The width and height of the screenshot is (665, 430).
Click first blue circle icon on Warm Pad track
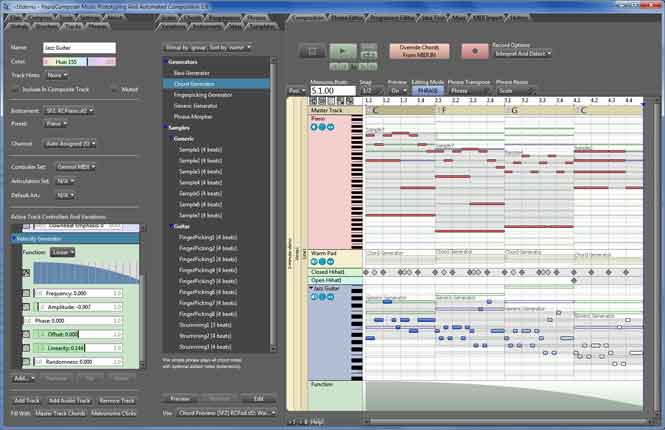click(314, 262)
